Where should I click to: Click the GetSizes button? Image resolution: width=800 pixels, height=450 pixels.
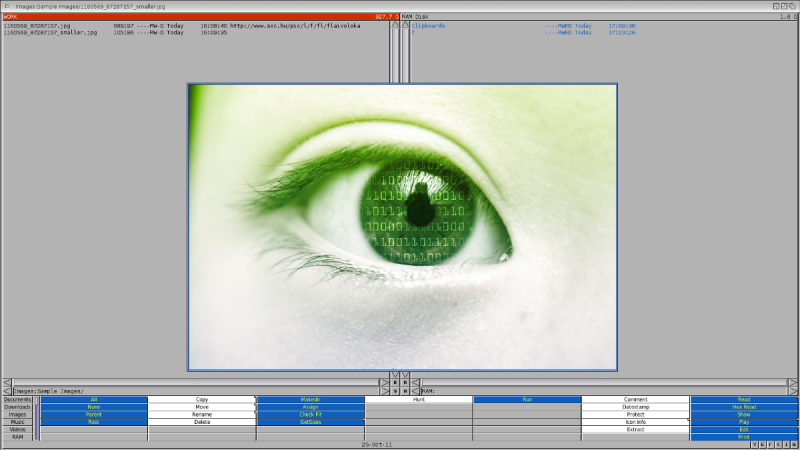pos(310,422)
